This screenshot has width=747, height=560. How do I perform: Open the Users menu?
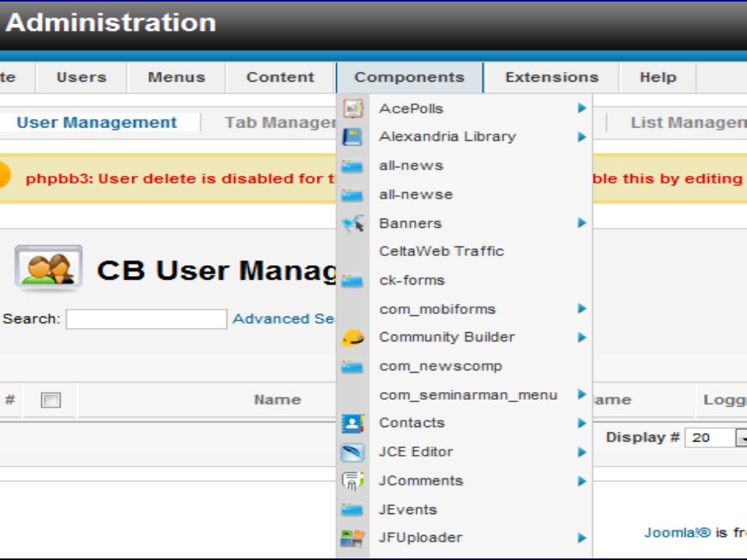coord(82,77)
